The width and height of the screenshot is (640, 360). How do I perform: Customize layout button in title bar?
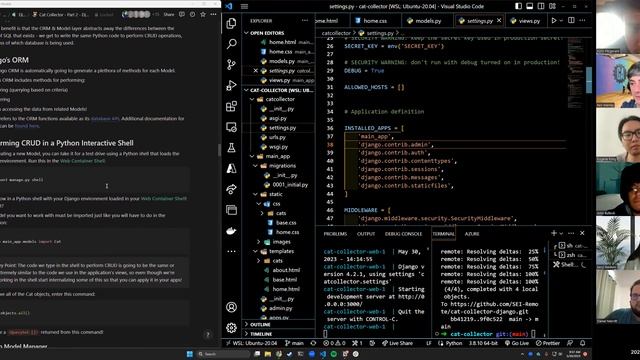(552, 6)
